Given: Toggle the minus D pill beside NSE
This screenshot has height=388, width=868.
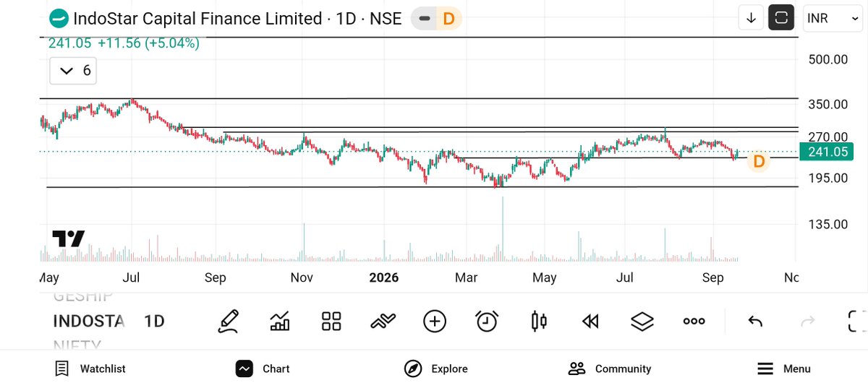Looking at the screenshot, I should point(436,19).
